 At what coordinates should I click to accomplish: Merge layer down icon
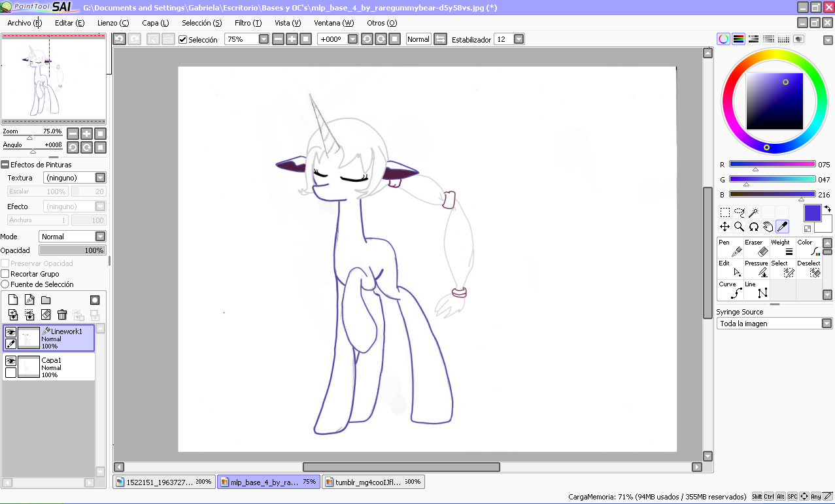29,315
